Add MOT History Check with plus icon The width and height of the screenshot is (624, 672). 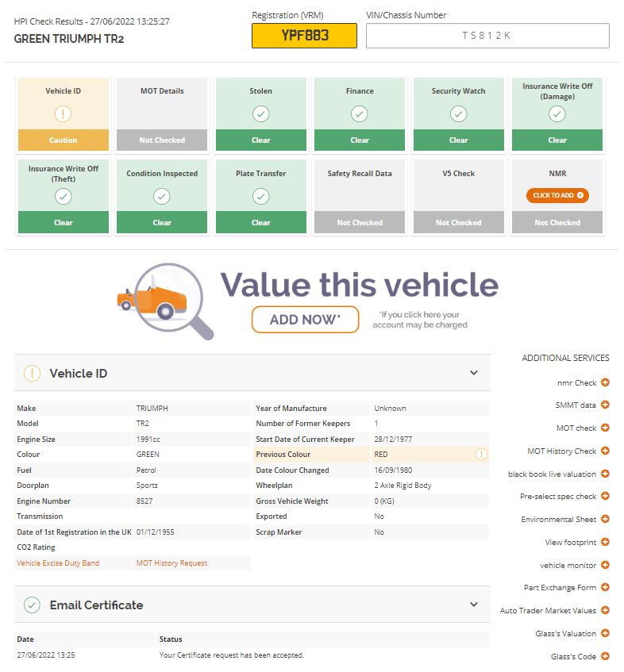(x=605, y=451)
